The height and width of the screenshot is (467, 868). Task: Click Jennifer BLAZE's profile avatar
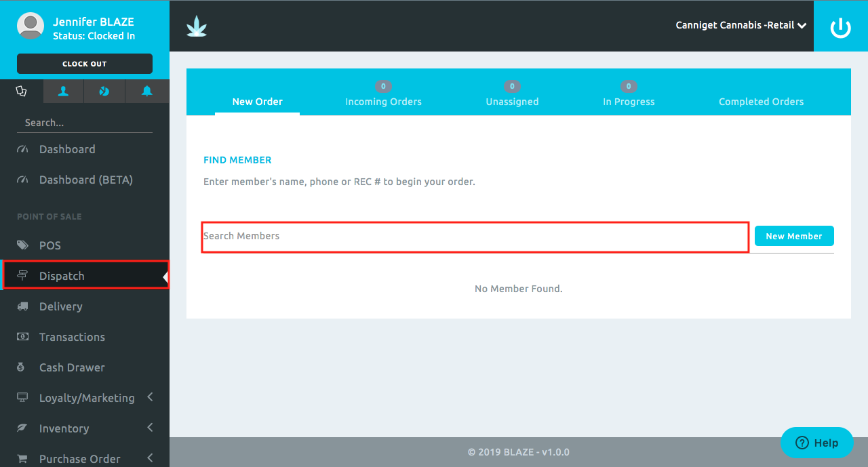pyautogui.click(x=31, y=26)
